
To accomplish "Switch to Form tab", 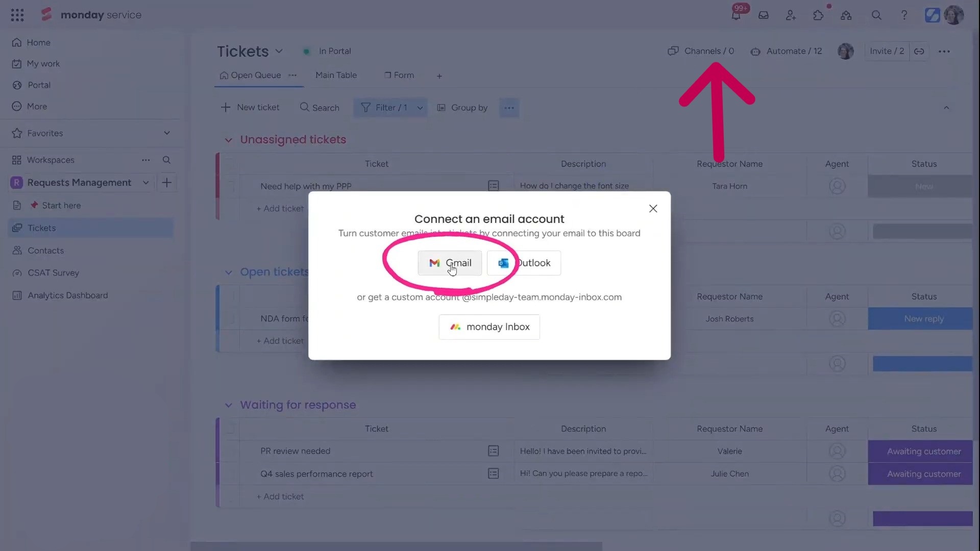I will (399, 75).
